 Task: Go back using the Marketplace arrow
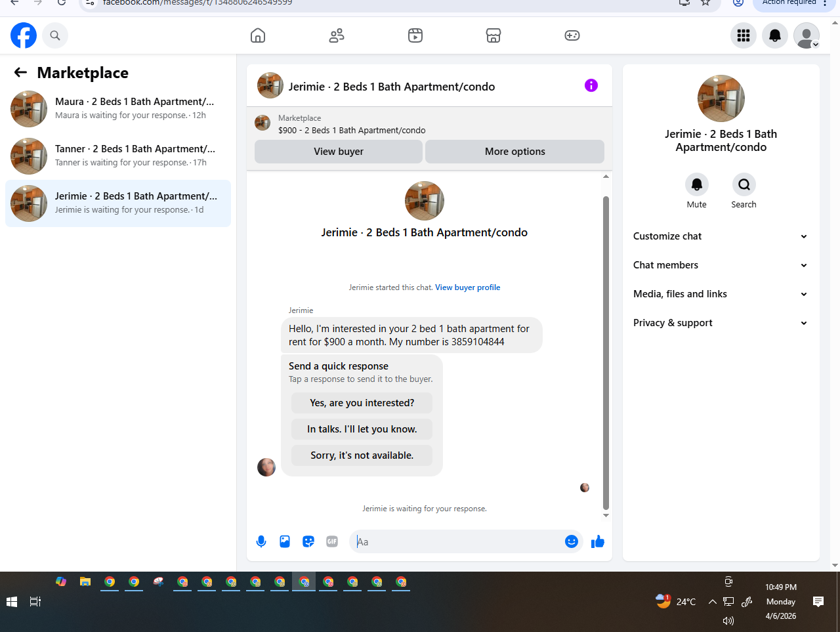tap(20, 73)
